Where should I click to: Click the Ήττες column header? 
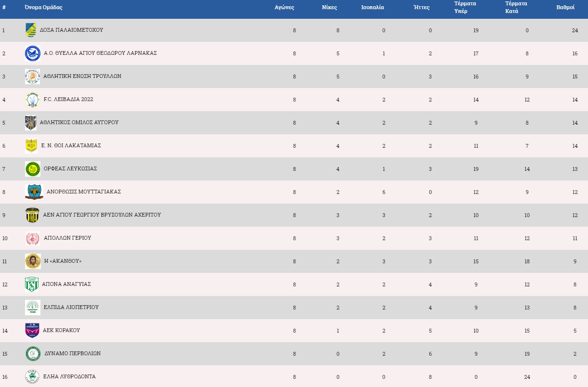click(422, 8)
